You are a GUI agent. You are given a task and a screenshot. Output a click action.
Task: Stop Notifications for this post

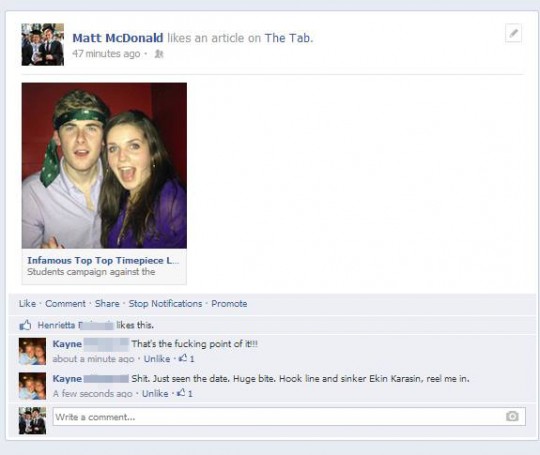click(165, 304)
